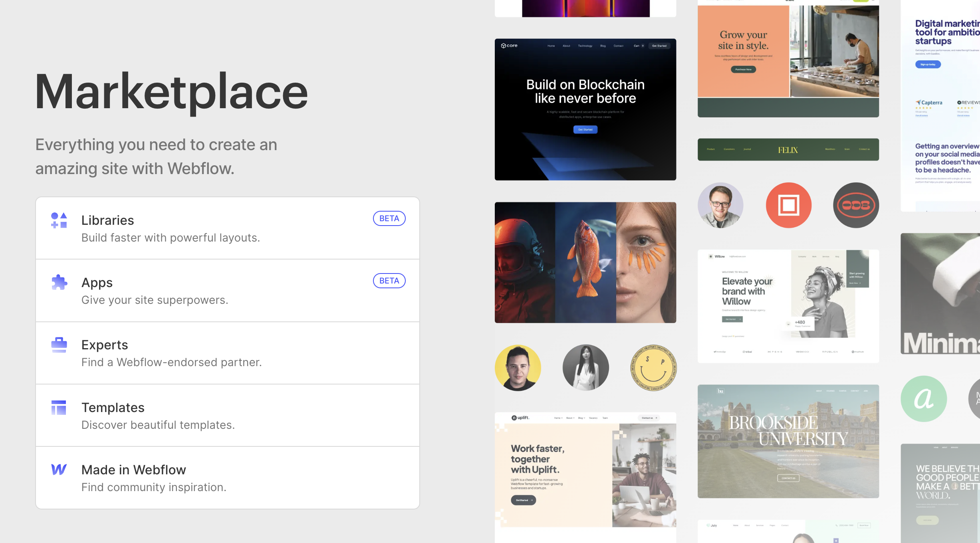Open the Brookside University template preview
Image resolution: width=980 pixels, height=543 pixels.
(788, 441)
